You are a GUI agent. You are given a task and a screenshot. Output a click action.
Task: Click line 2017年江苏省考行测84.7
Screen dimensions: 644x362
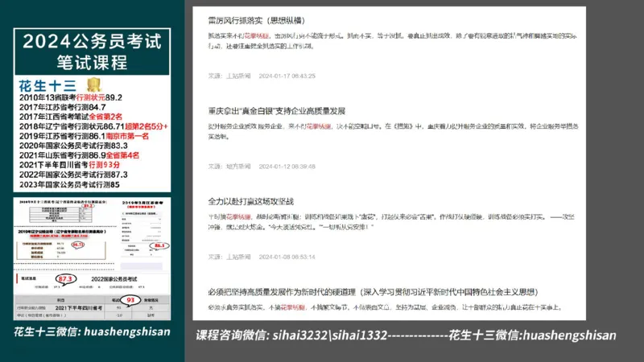point(63,107)
